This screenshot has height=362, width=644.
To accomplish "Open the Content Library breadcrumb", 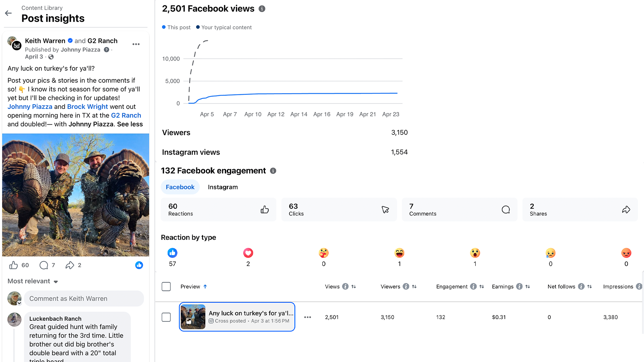I will pos(42,8).
